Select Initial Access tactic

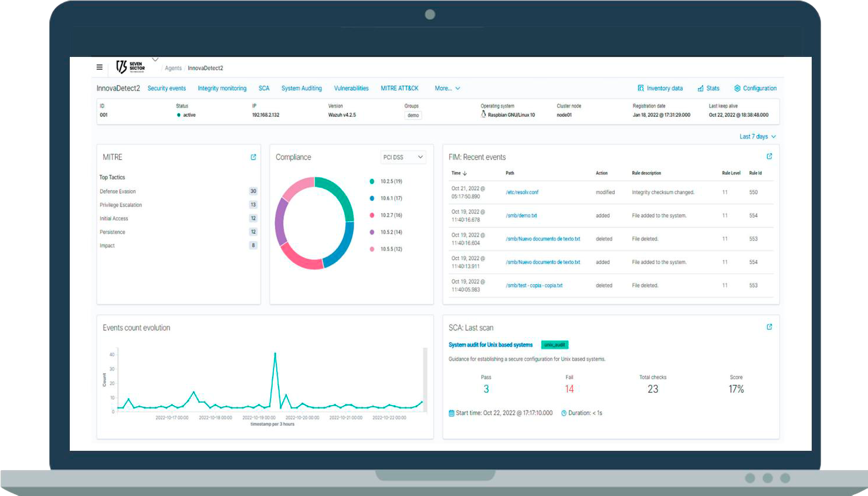[x=114, y=218]
